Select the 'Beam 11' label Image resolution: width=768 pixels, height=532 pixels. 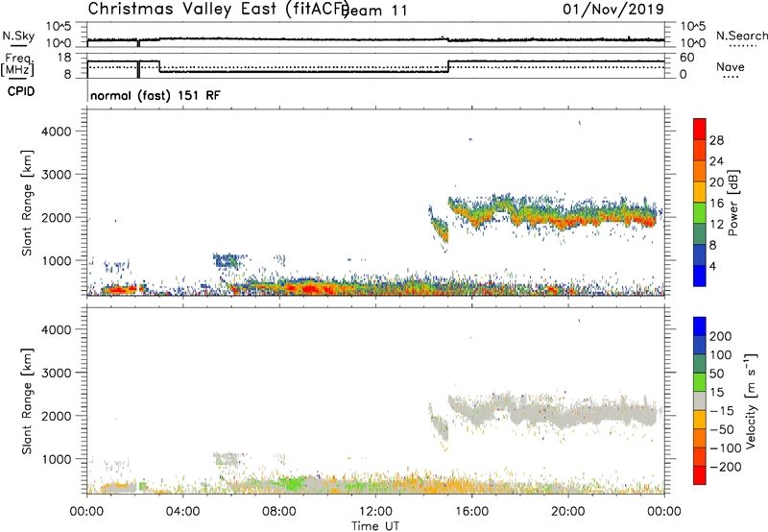tap(376, 11)
